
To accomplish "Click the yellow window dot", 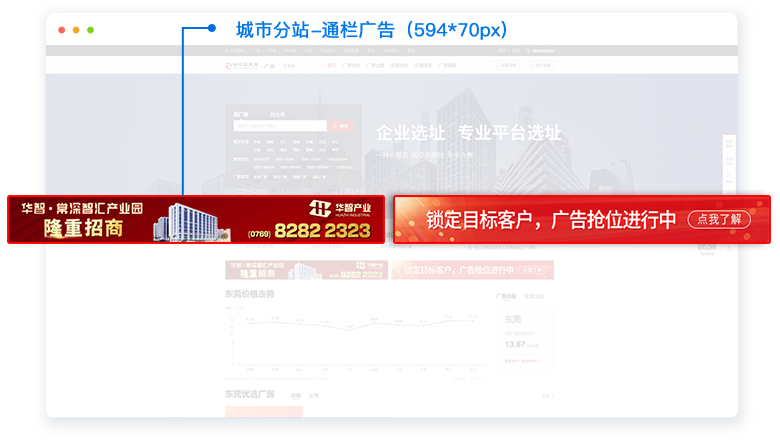I will (x=76, y=30).
